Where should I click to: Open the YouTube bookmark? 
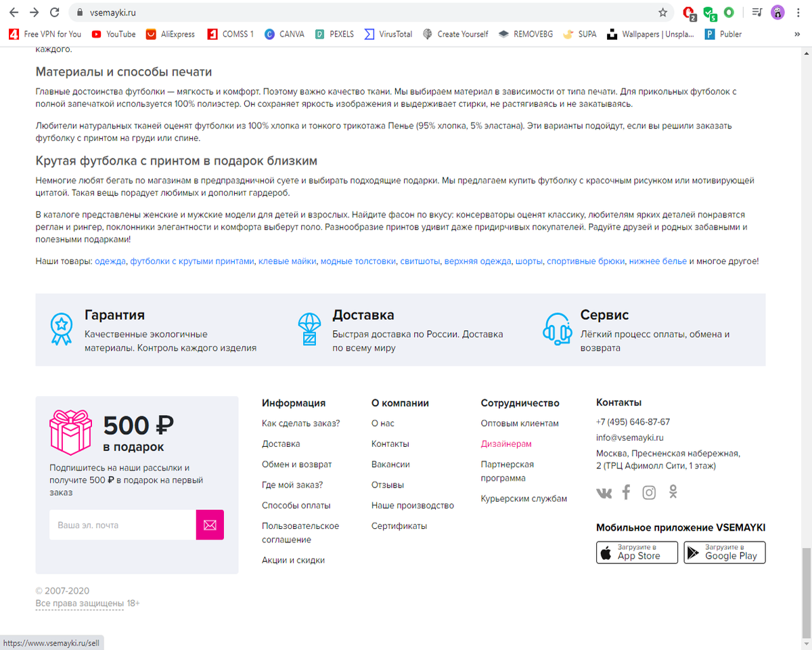pyautogui.click(x=114, y=34)
